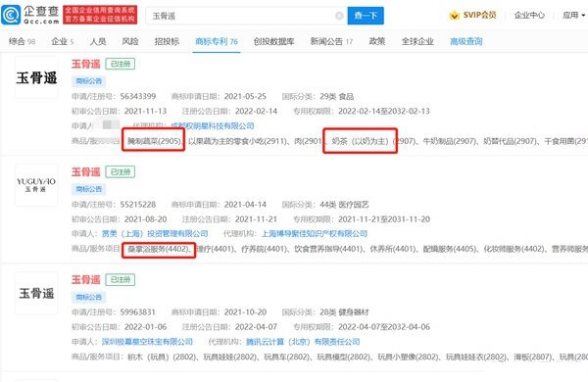This screenshot has height=382, width=588.
Task: Open applicant 深圳极幕星空珠宝有限公司
Action: click(147, 342)
